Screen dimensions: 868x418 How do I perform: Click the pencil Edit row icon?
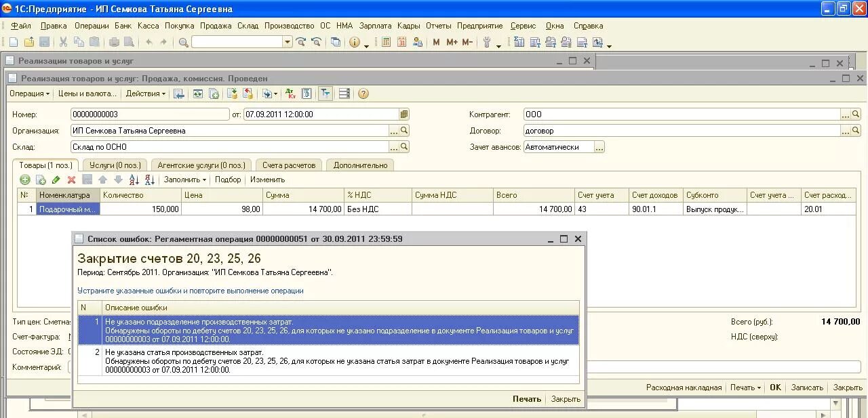[56, 180]
